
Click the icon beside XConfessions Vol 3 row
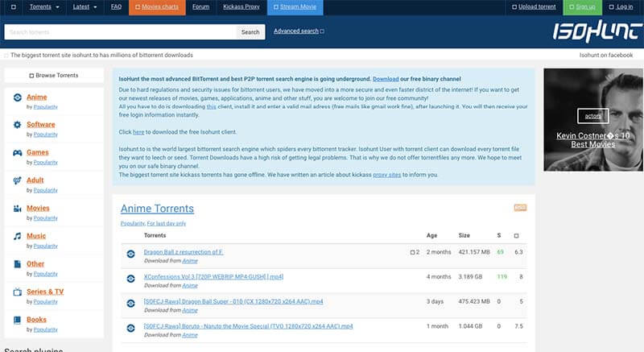pyautogui.click(x=130, y=279)
